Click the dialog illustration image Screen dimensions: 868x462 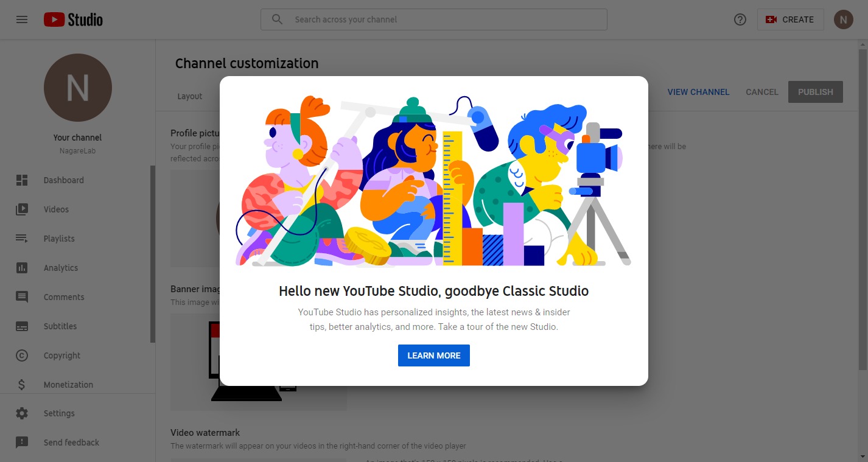[433, 181]
